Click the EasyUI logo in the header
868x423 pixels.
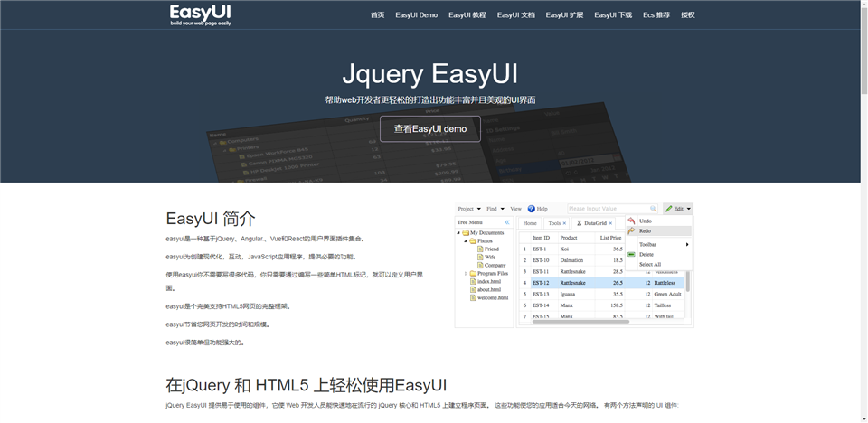tap(201, 15)
